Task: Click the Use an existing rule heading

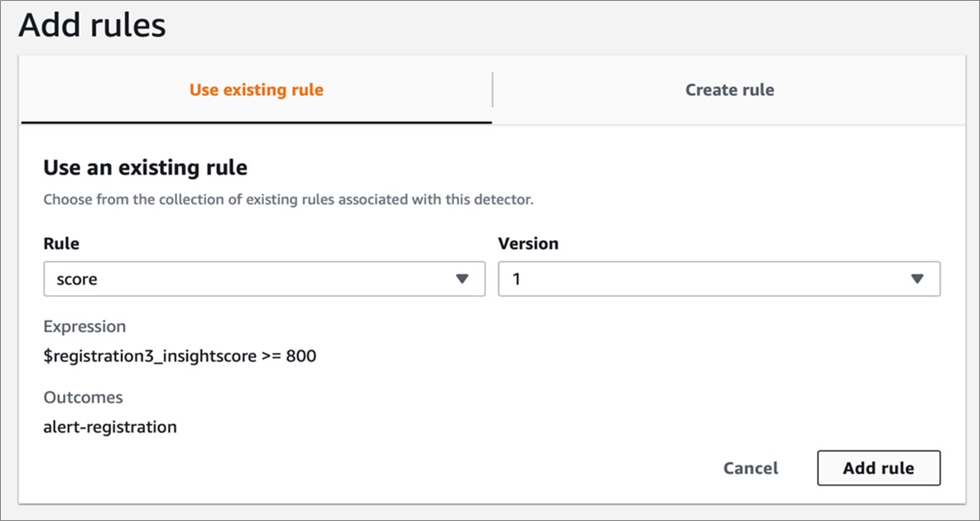Action: pyautogui.click(x=145, y=167)
